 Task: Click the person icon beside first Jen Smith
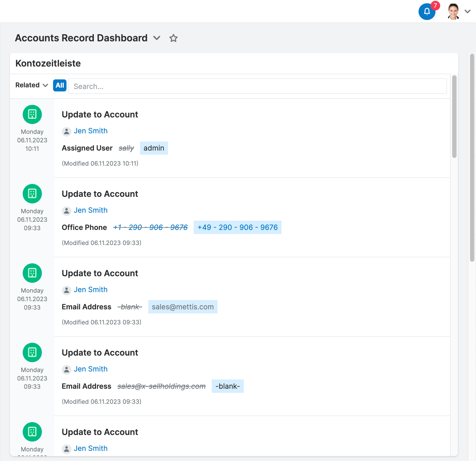click(66, 131)
